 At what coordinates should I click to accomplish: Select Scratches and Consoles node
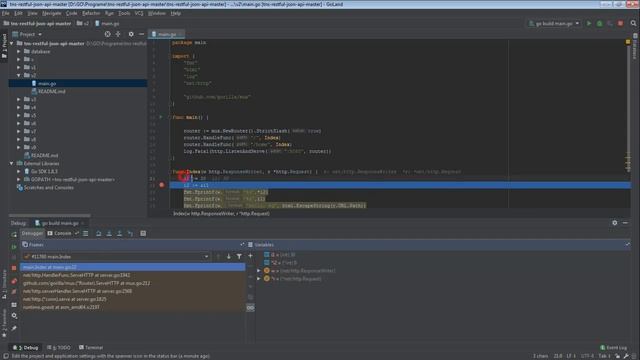pos(45,188)
